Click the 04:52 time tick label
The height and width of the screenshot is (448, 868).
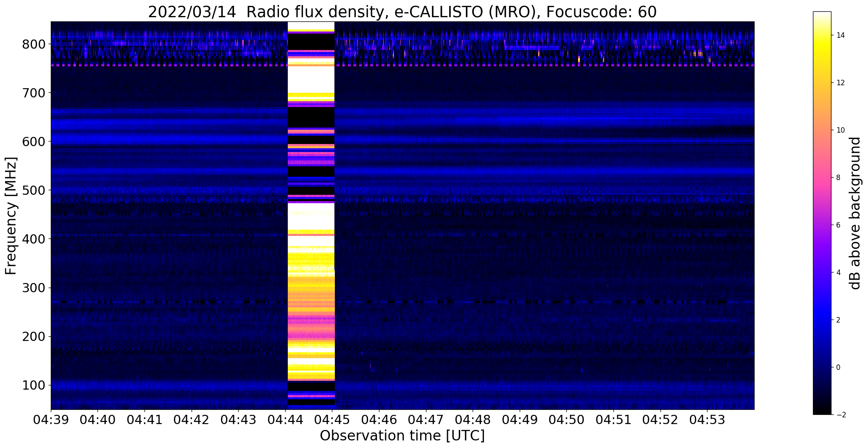pyautogui.click(x=660, y=420)
